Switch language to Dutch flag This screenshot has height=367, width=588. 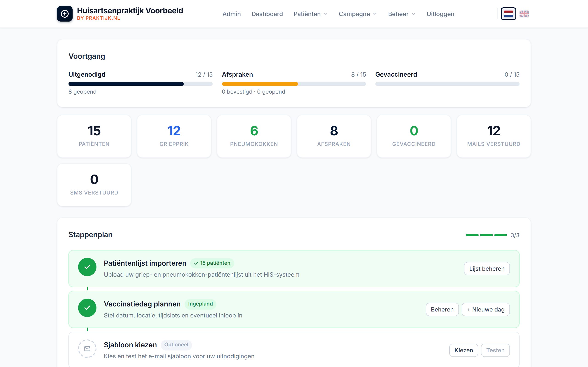click(x=508, y=14)
